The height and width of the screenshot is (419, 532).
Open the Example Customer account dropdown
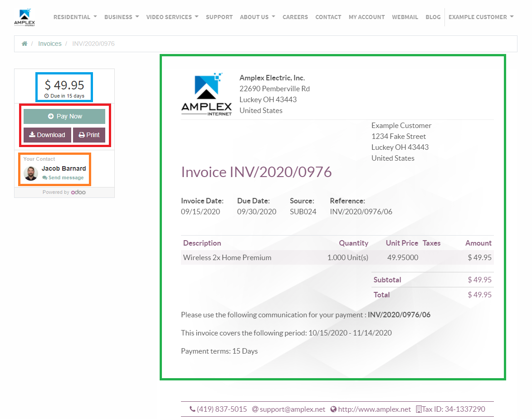[481, 17]
